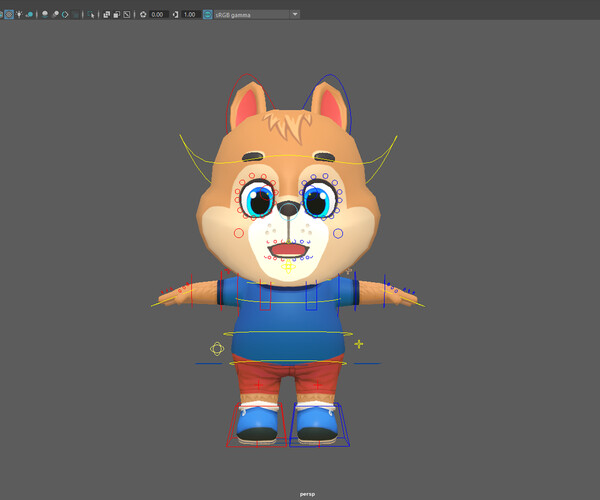The height and width of the screenshot is (500, 600).
Task: Click the persp camera label
Action: pos(307,494)
